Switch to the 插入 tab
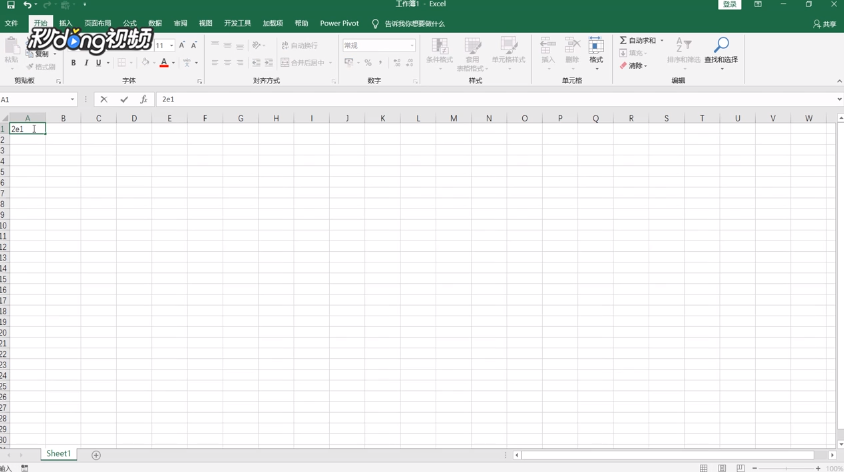The height and width of the screenshot is (472, 844). pyautogui.click(x=66, y=23)
